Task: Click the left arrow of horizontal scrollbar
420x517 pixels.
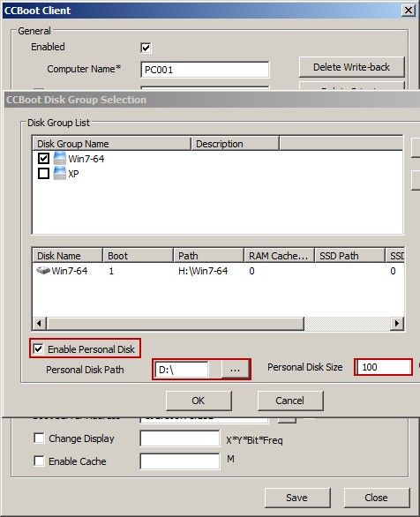Action: [40, 323]
